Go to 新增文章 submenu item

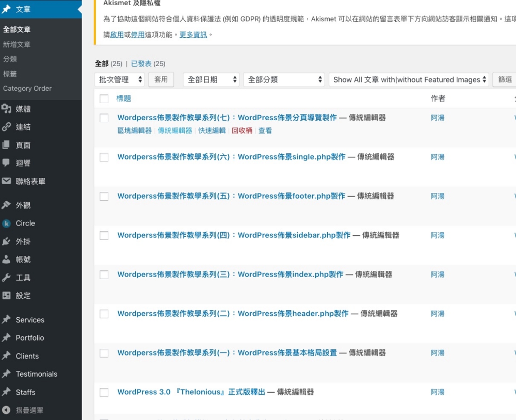point(17,44)
